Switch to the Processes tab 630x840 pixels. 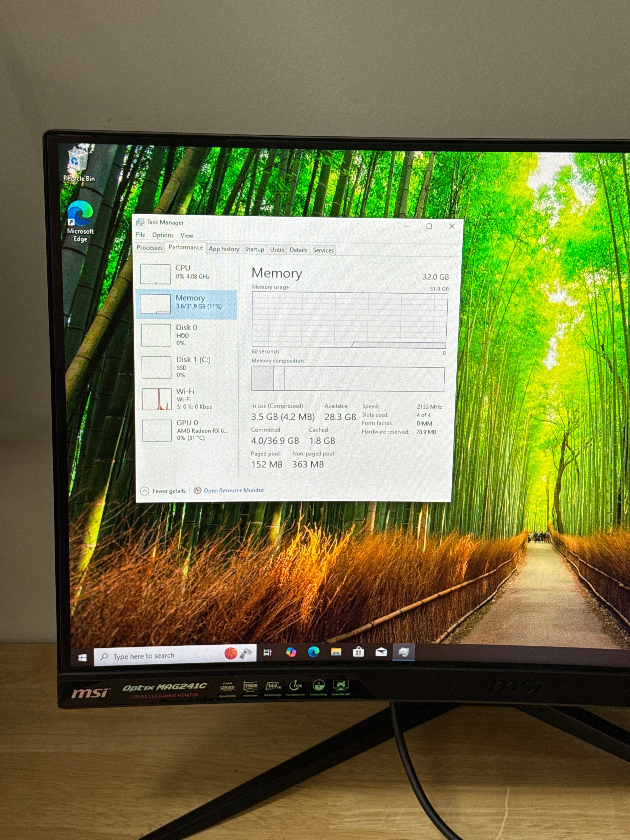click(x=150, y=247)
